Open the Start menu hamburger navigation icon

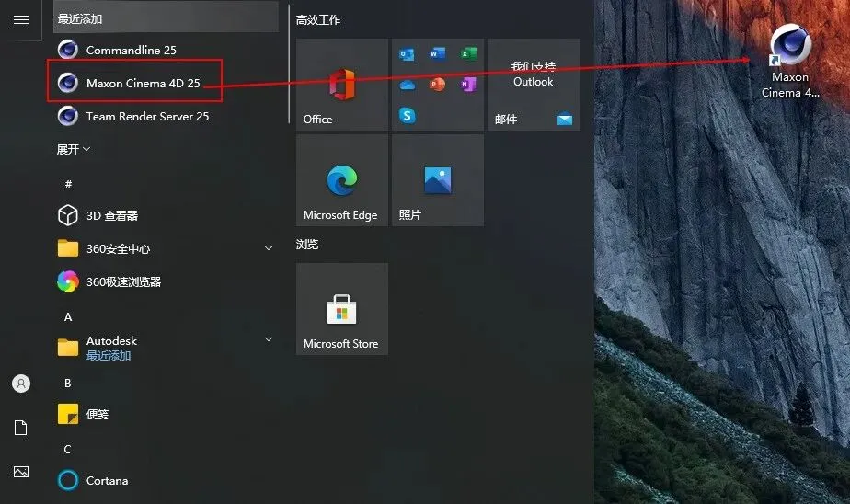(x=20, y=20)
